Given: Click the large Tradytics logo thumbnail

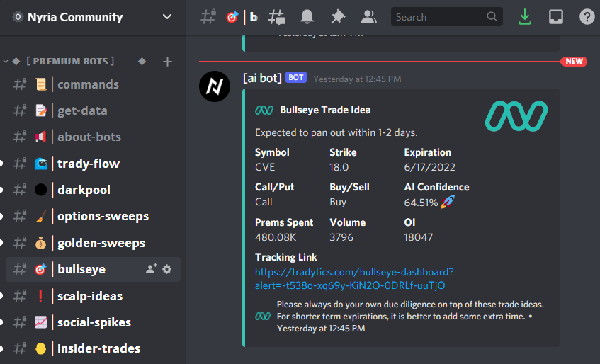Looking at the screenshot, I should (516, 116).
